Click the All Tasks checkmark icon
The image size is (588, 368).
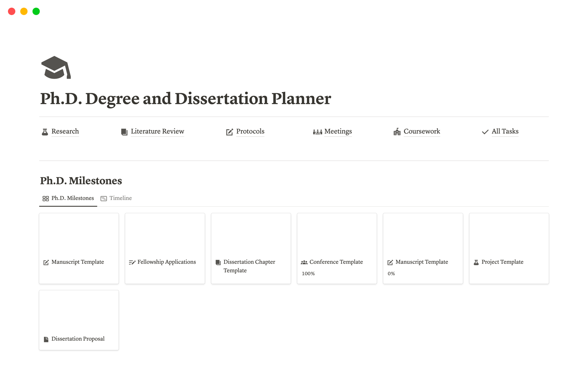click(x=484, y=131)
